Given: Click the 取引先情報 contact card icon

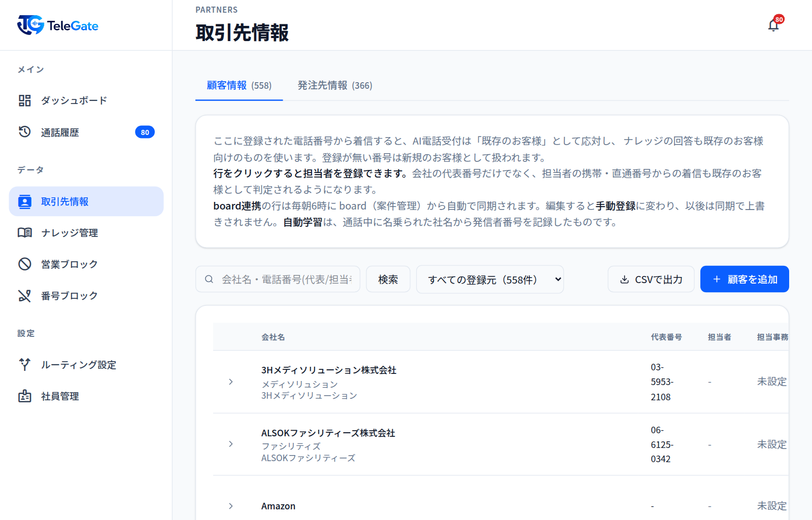Looking at the screenshot, I should coord(24,201).
